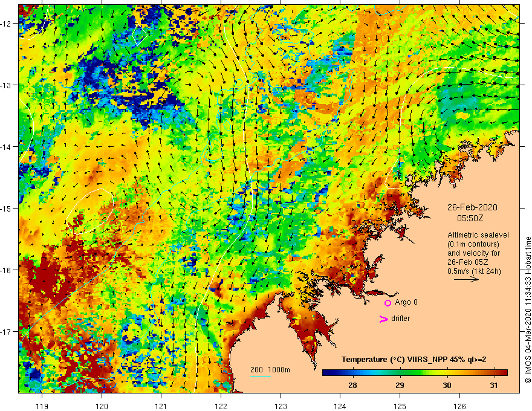This screenshot has height=411, width=532.
Task: Click the 'Argo 0' legend text
Action: (x=406, y=302)
